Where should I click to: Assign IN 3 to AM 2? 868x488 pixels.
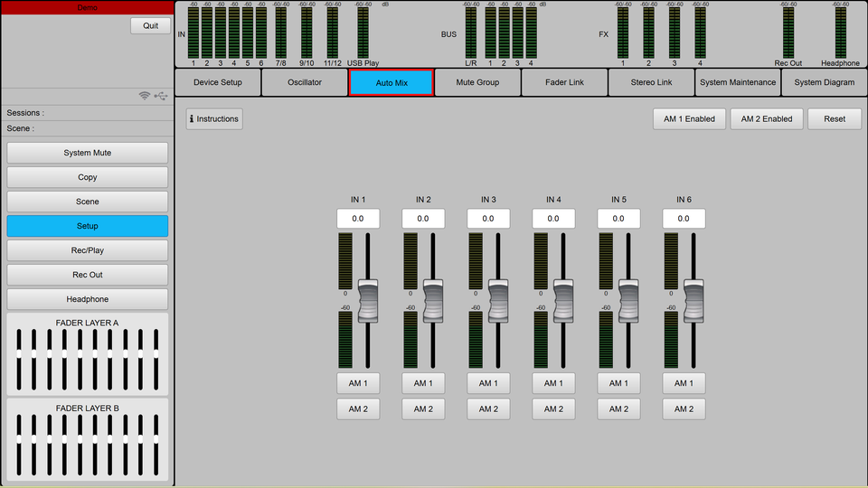coord(488,409)
